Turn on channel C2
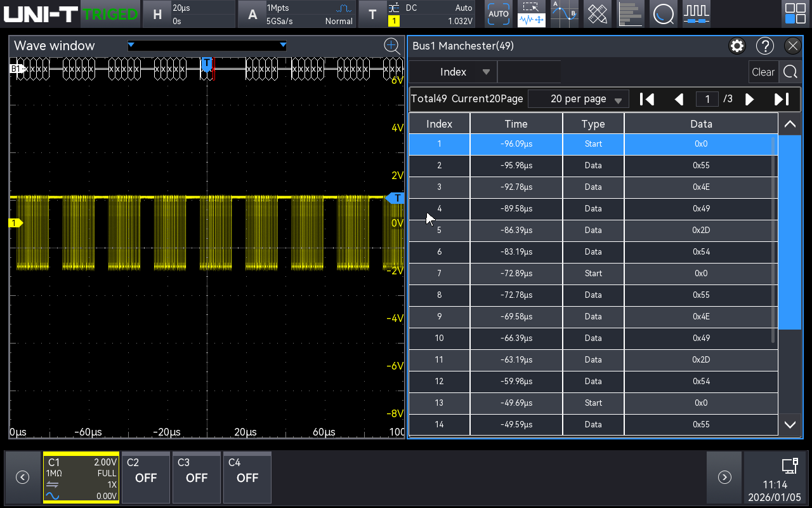This screenshot has height=508, width=812. click(146, 478)
